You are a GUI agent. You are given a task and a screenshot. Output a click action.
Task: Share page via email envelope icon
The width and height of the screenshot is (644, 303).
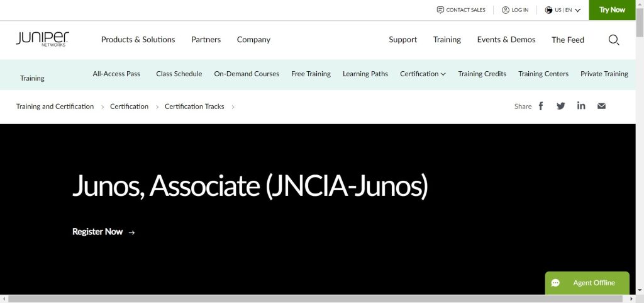601,106
